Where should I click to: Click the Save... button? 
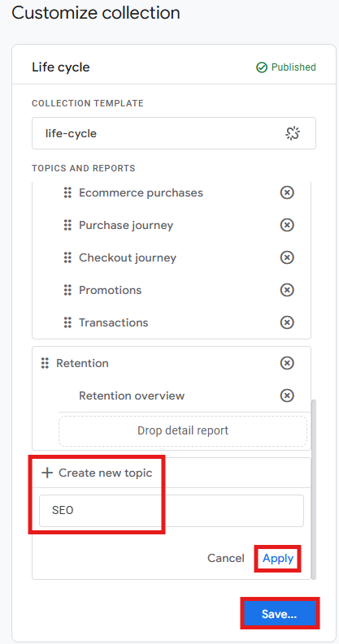click(x=280, y=615)
